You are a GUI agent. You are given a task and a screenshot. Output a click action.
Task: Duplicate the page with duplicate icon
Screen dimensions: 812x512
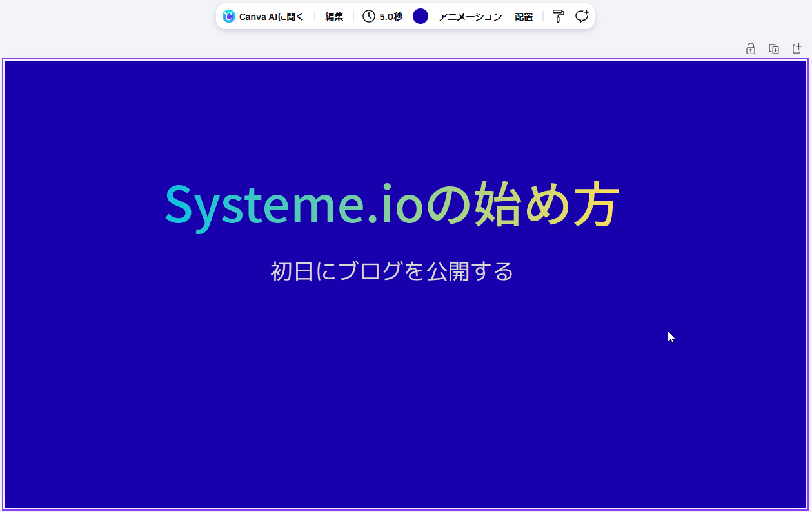tap(774, 48)
